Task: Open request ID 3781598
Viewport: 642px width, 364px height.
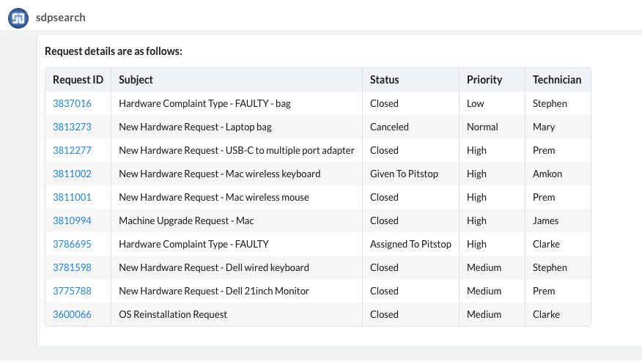Action: tap(72, 267)
